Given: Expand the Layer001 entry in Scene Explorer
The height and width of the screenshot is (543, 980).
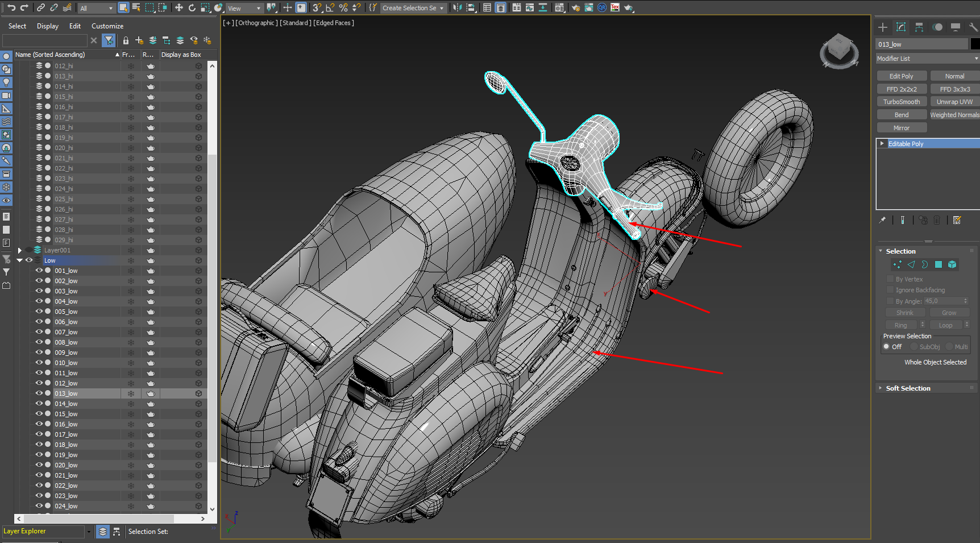Looking at the screenshot, I should point(20,250).
